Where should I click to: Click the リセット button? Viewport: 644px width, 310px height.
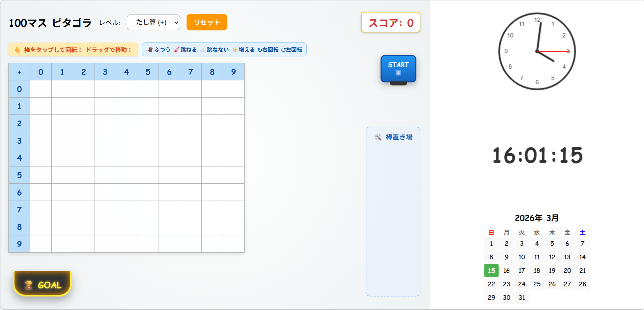pos(206,22)
